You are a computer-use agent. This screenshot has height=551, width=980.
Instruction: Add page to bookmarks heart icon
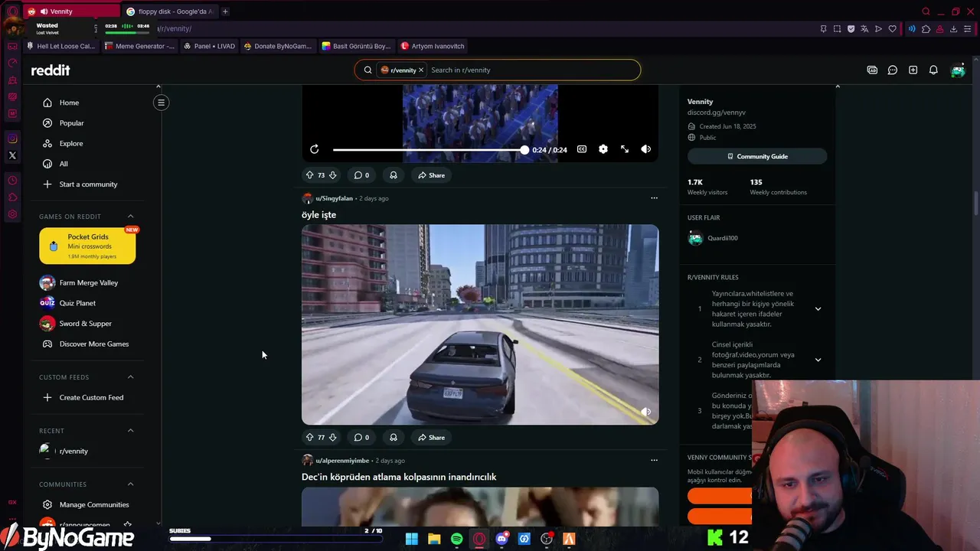coord(892,29)
